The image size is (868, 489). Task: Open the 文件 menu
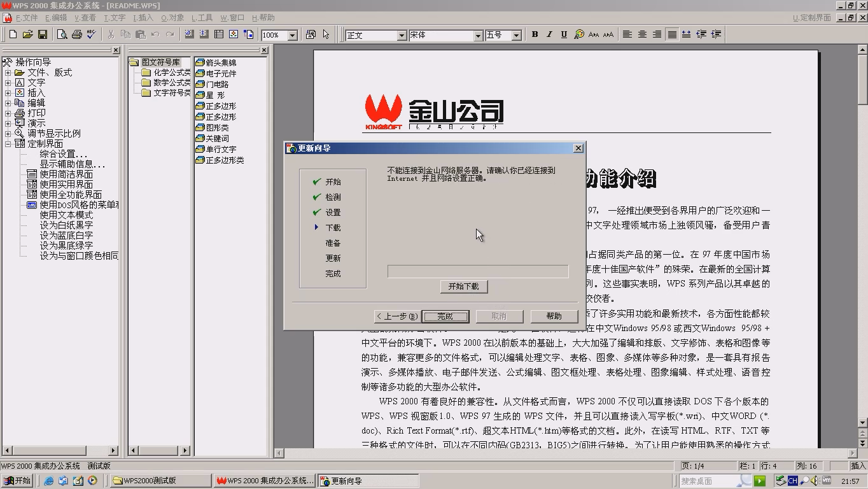point(27,18)
